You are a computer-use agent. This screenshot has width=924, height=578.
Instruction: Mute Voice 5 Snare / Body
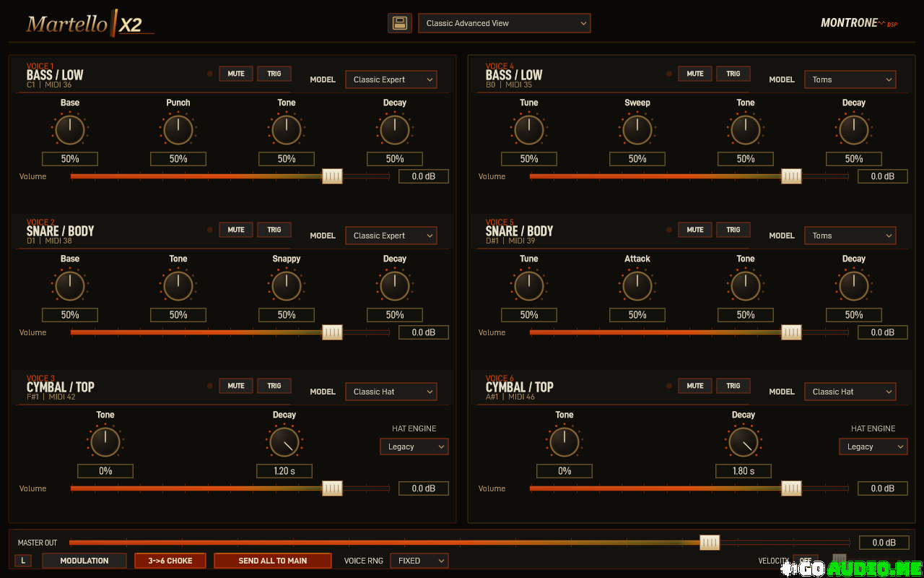click(695, 230)
